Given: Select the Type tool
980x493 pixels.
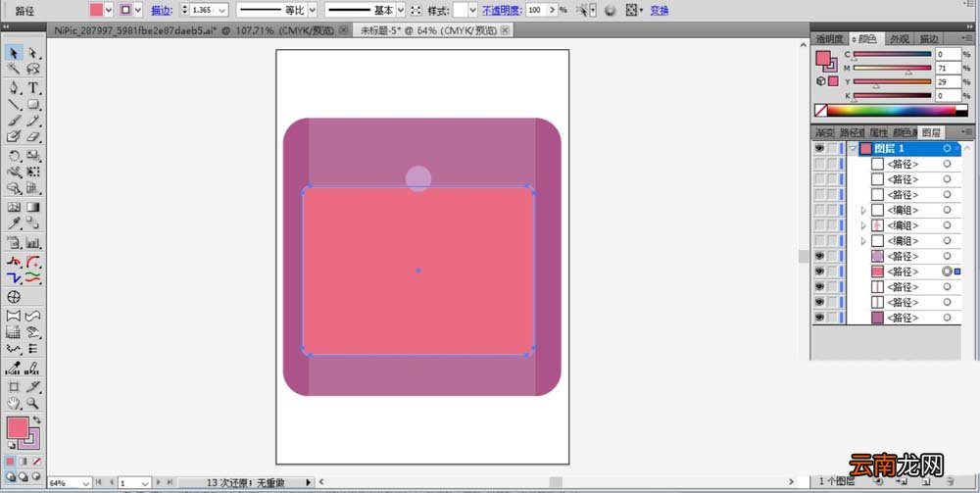Looking at the screenshot, I should click(33, 88).
